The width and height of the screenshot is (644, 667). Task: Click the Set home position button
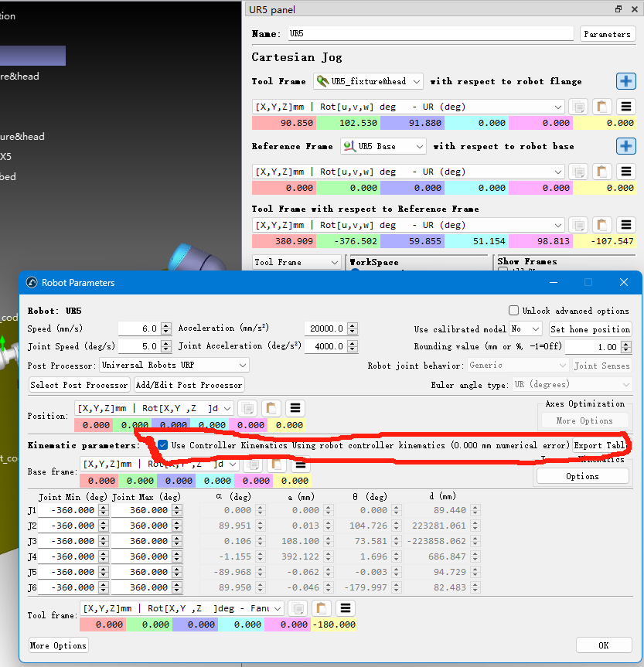[590, 329]
